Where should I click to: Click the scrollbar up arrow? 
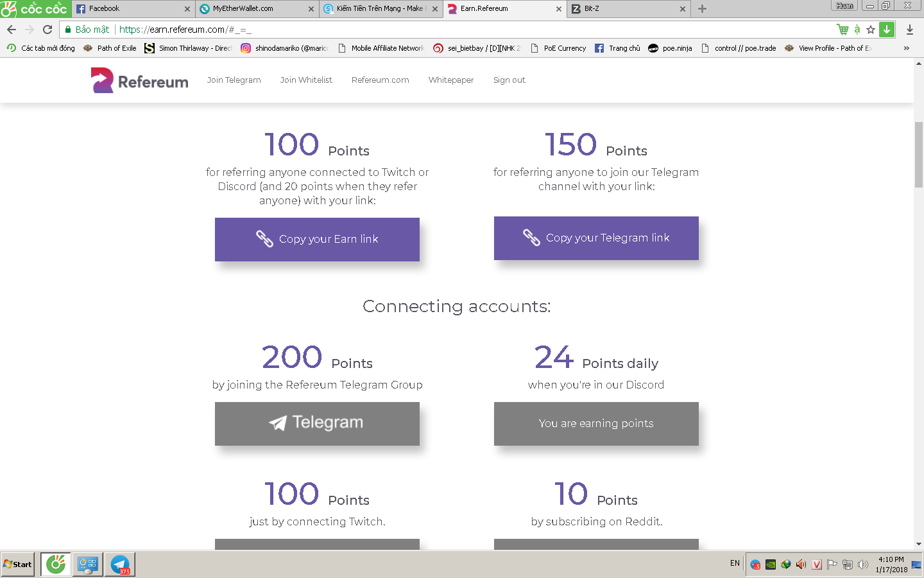tap(919, 63)
